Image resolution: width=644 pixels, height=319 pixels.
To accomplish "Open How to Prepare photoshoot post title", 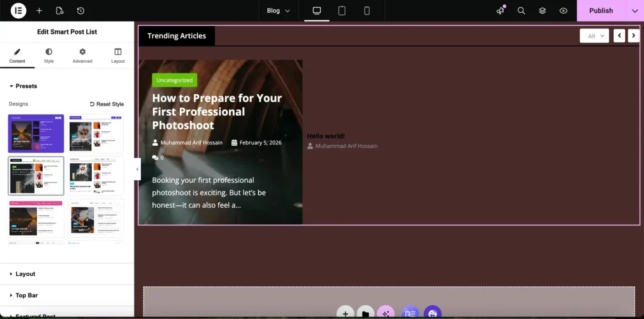I will pyautogui.click(x=217, y=112).
